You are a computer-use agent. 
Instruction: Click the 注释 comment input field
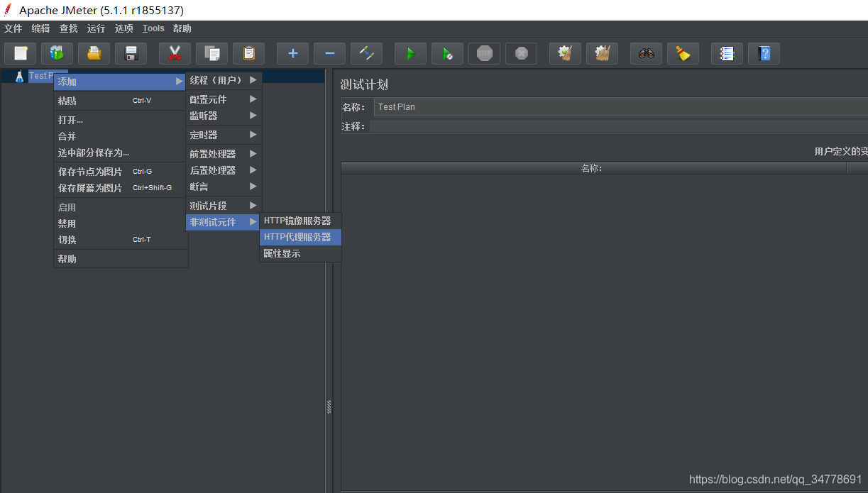[x=619, y=126]
